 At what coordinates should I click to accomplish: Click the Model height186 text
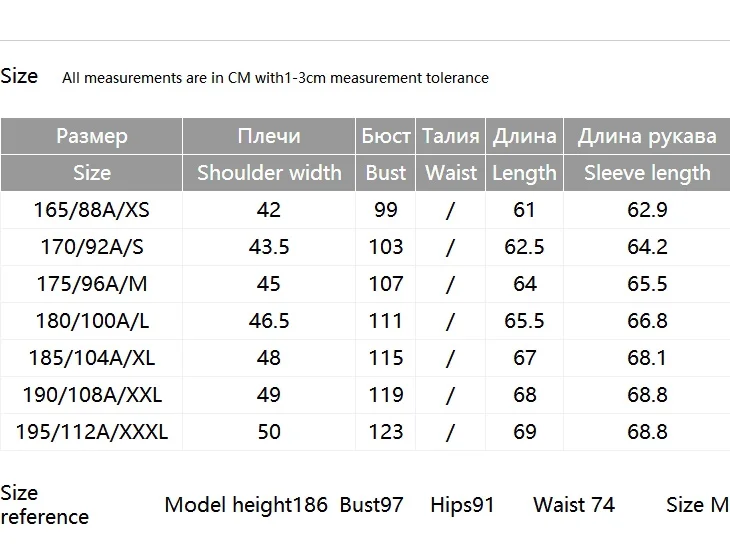pyautogui.click(x=246, y=505)
